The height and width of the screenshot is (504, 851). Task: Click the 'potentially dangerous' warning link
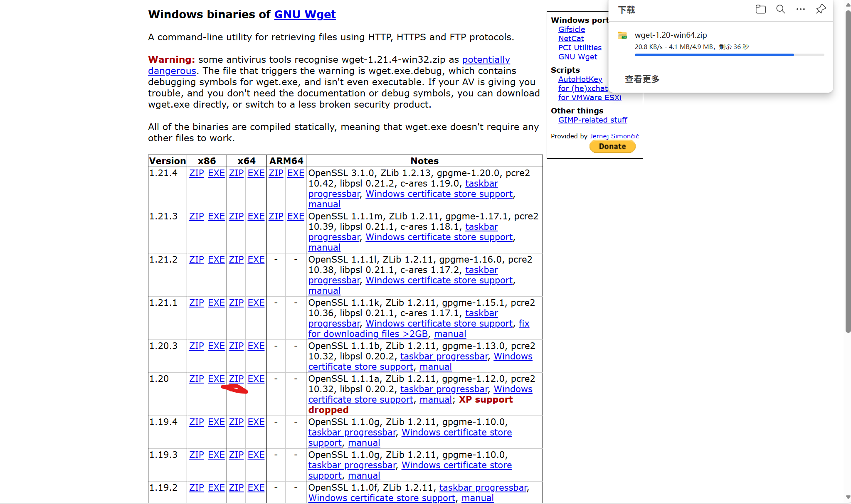pos(486,60)
